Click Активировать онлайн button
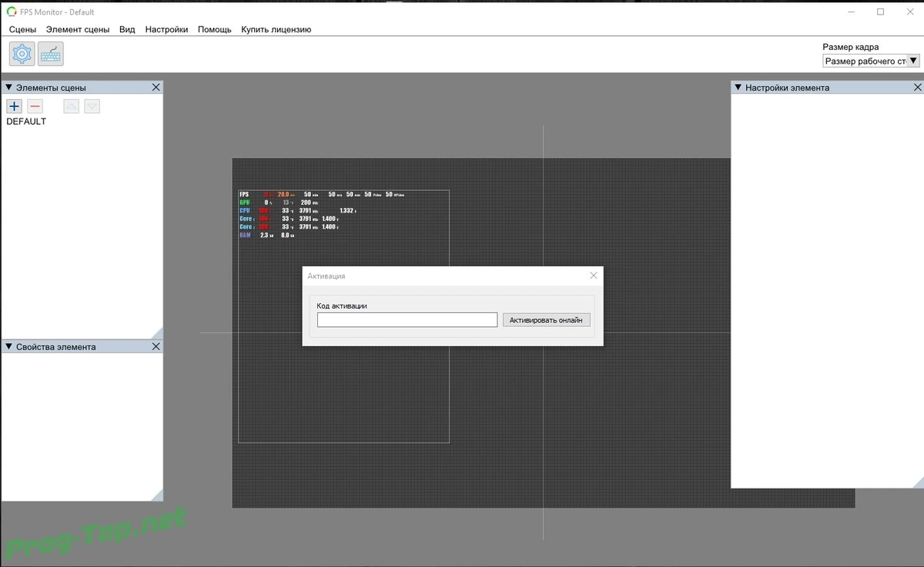Screen dimensions: 924x567 [547, 319]
